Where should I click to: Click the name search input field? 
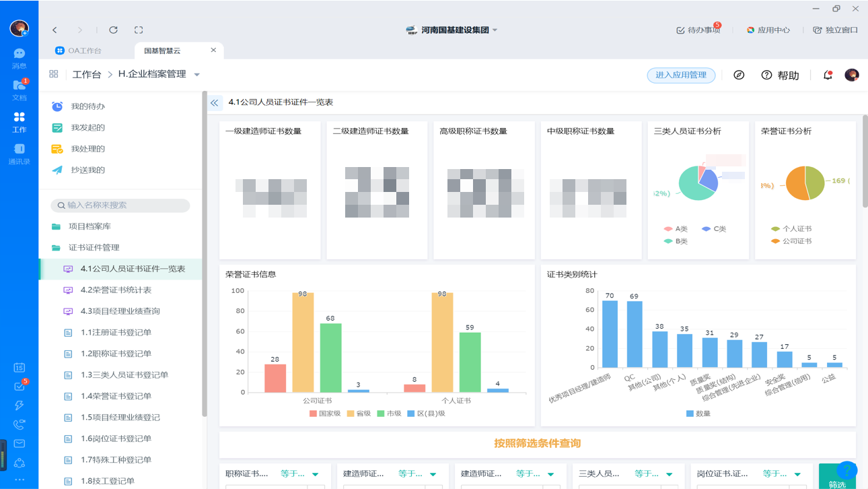point(121,205)
